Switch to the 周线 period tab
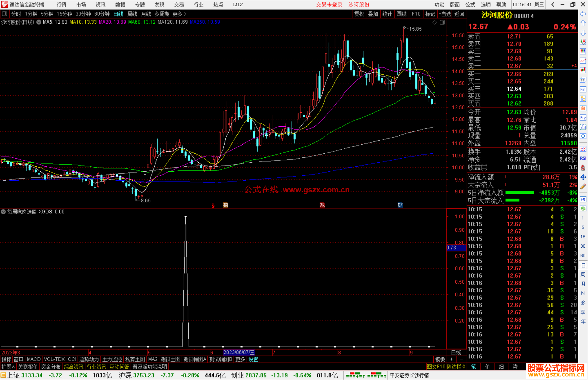 pos(132,14)
